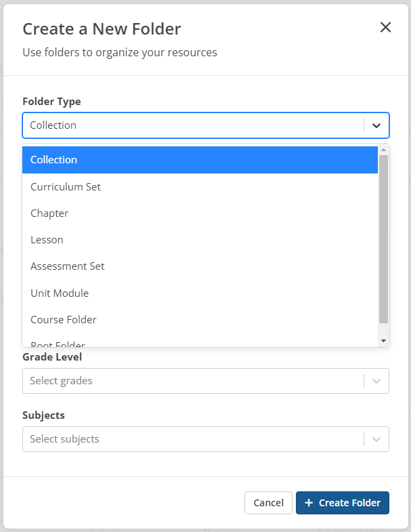Open the Grade Level dropdown arrow
Screen dimensions: 411x532
click(376, 381)
